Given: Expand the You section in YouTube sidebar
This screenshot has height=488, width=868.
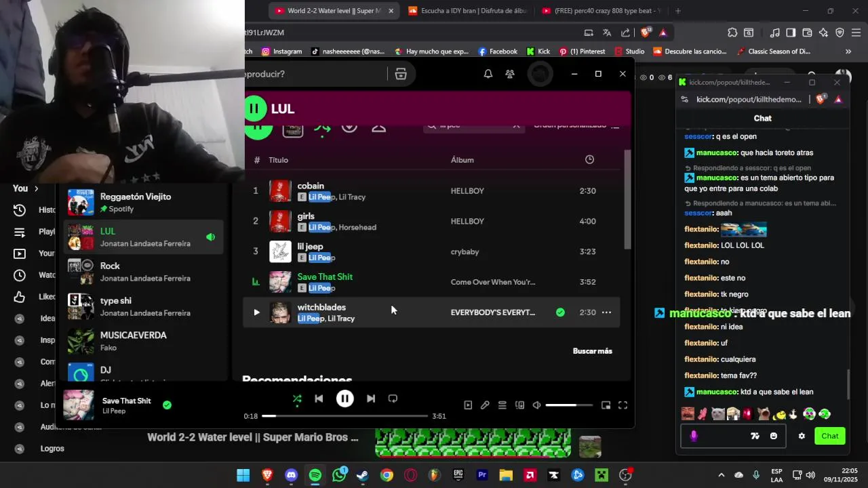Looking at the screenshot, I should coord(26,188).
